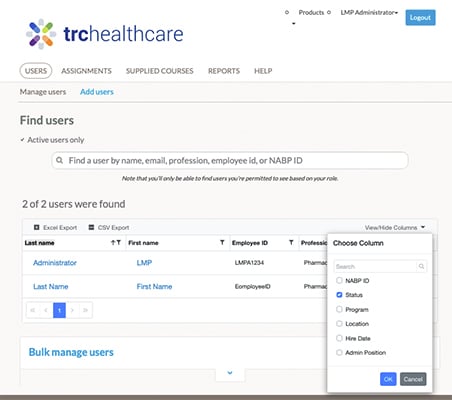The height and width of the screenshot is (400, 452).
Task: Open the USERS tab
Action: pyautogui.click(x=36, y=71)
